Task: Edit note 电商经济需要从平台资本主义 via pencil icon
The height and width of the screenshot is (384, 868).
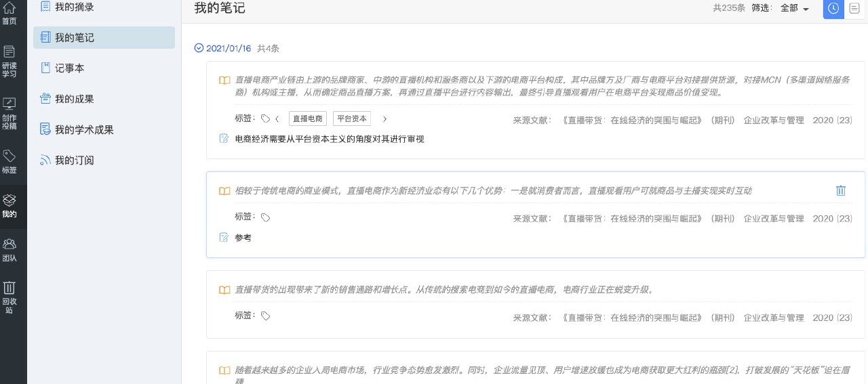Action: click(224, 139)
